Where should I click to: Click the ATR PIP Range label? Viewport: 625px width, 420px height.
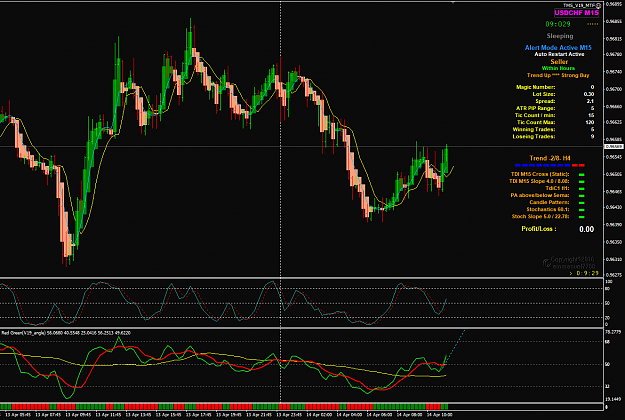pyautogui.click(x=535, y=108)
